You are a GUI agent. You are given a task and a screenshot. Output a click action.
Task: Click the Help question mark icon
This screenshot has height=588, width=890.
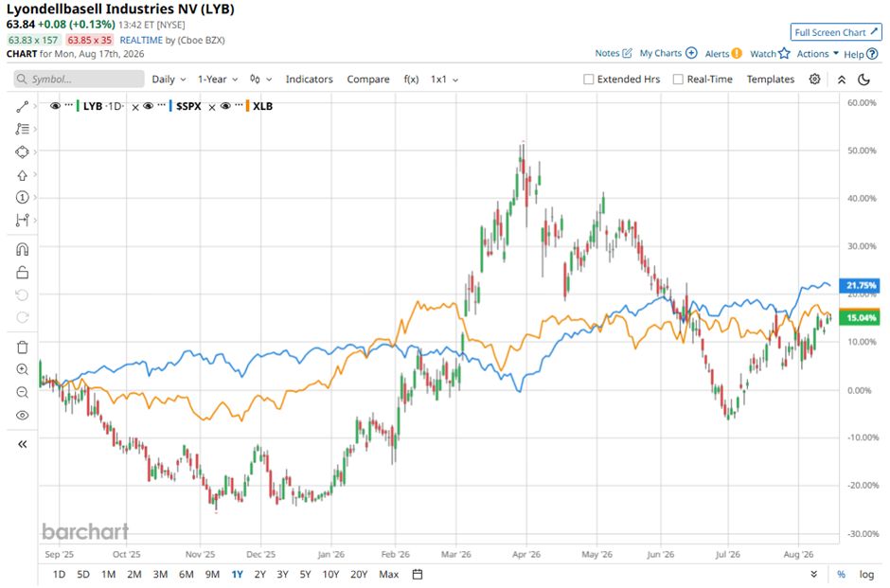point(872,54)
